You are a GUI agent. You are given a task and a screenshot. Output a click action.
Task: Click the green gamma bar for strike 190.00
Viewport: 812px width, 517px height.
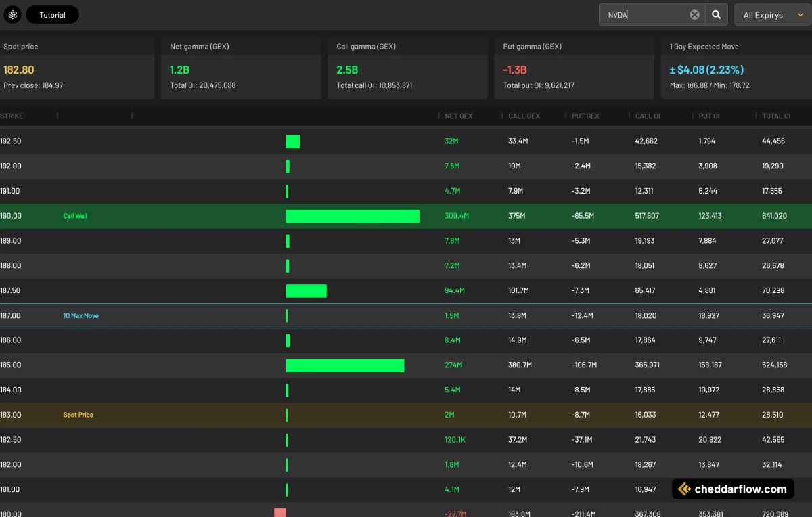coord(353,216)
